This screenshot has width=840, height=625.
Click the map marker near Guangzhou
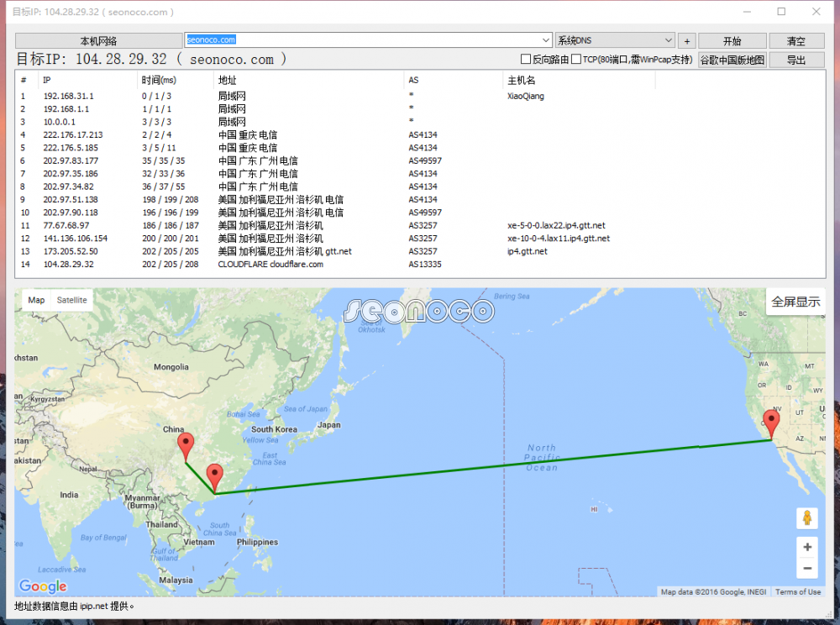(x=215, y=476)
